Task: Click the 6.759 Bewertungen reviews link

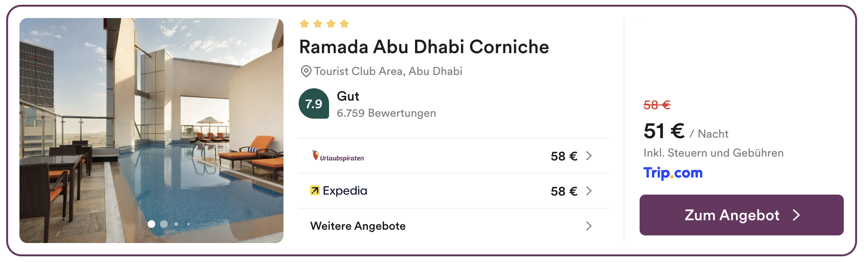Action: [x=386, y=113]
